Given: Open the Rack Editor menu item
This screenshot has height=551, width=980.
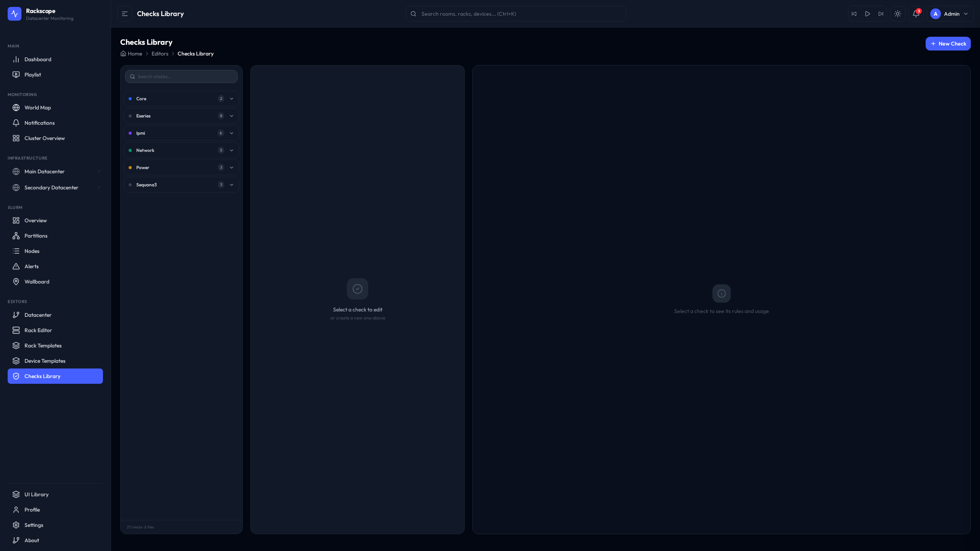Looking at the screenshot, I should click(38, 330).
